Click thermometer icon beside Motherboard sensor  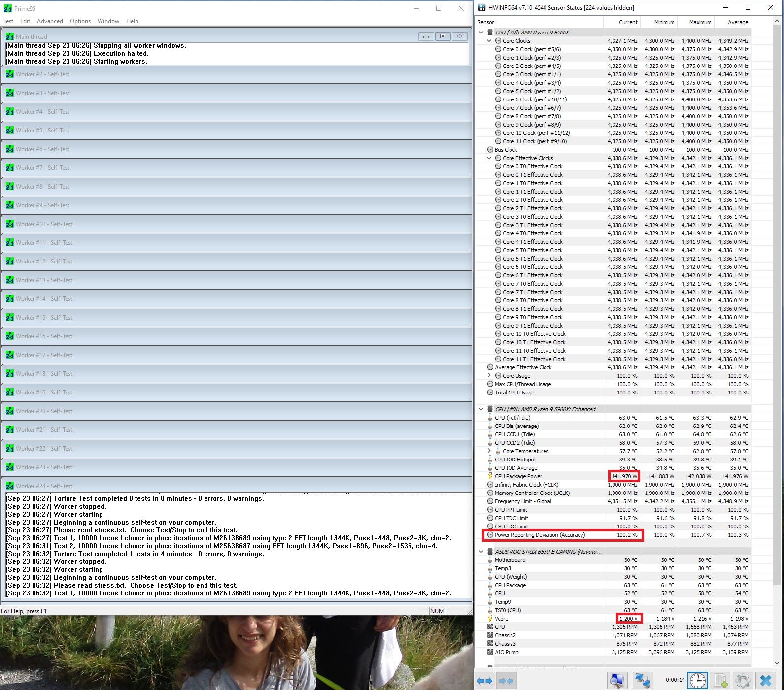coord(490,560)
